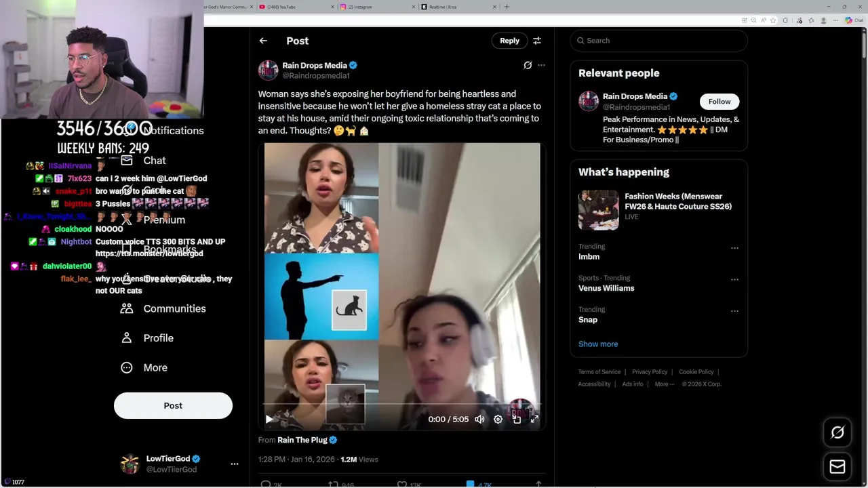
Task: Open the Accessibility footer link
Action: click(595, 384)
